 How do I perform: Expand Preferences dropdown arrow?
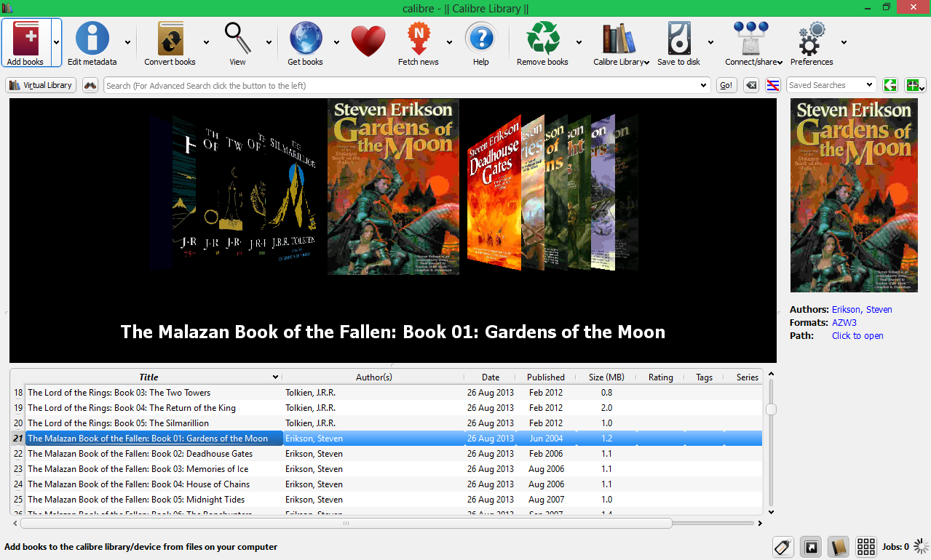coord(844,42)
